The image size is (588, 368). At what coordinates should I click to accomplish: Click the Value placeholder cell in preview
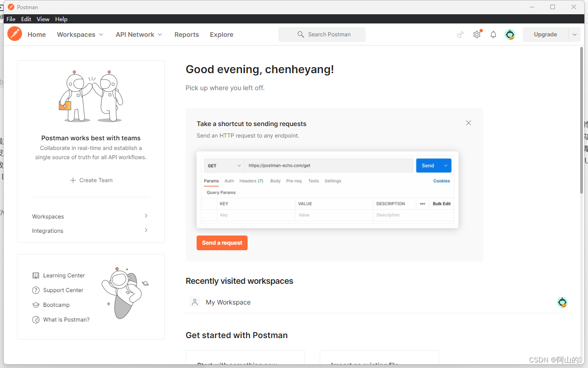click(334, 215)
